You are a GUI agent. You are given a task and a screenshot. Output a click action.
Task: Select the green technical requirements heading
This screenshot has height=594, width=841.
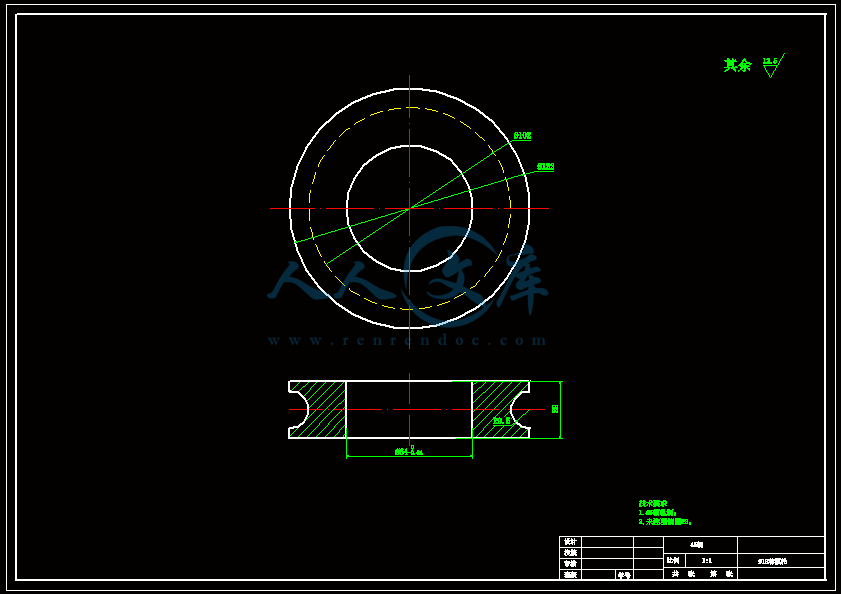click(x=653, y=503)
